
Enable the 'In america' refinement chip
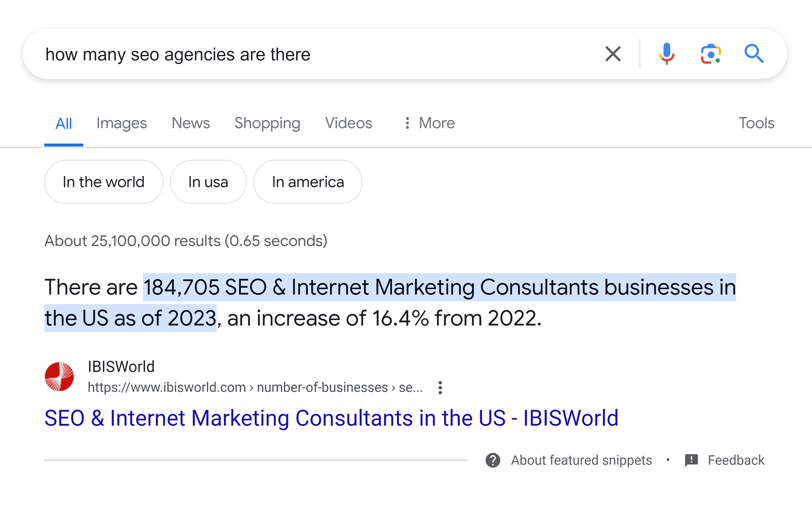308,182
